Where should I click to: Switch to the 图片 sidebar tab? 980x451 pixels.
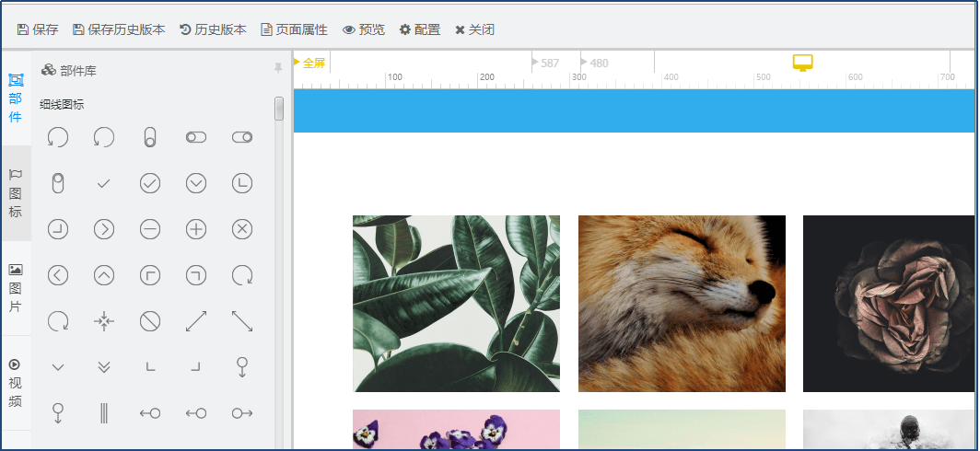[x=16, y=288]
